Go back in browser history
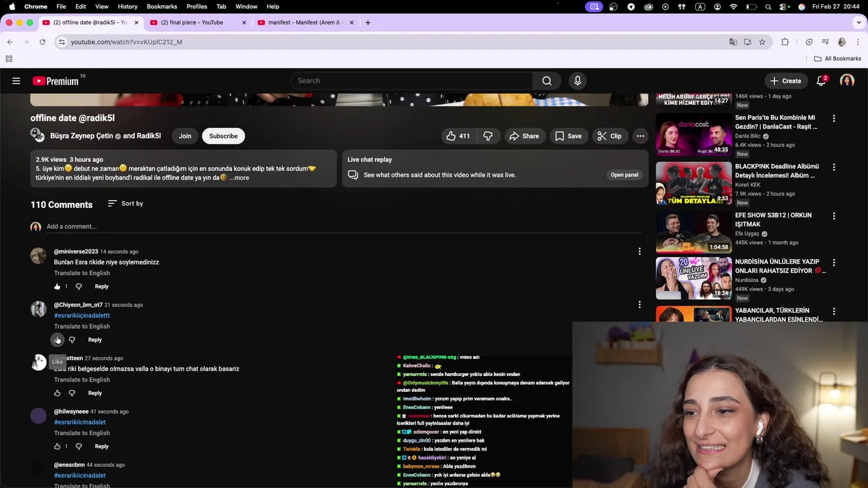Image resolution: width=868 pixels, height=488 pixels. click(9, 42)
